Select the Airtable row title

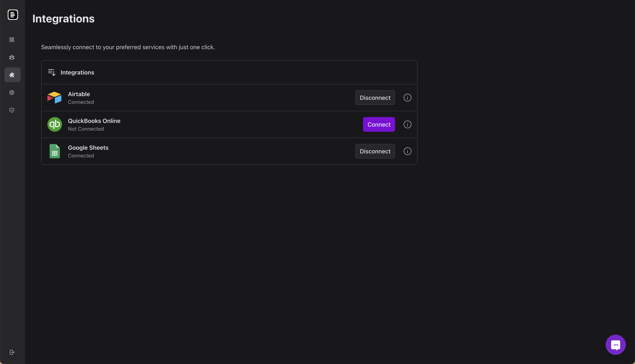coord(79,94)
